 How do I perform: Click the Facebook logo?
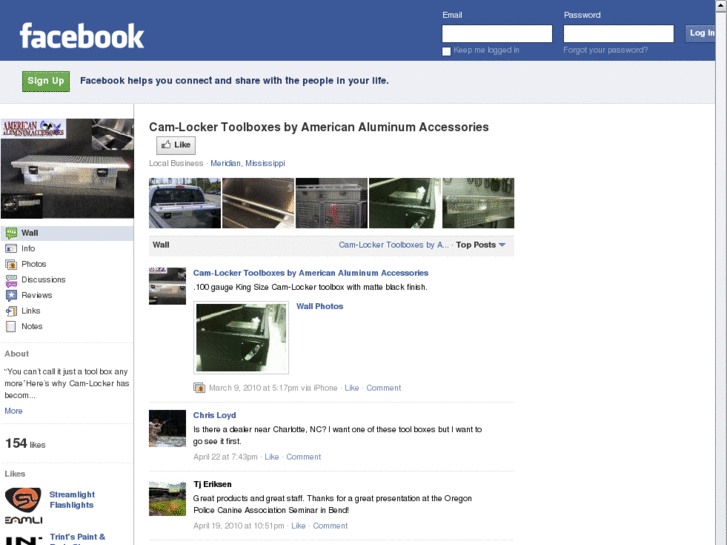click(x=82, y=36)
